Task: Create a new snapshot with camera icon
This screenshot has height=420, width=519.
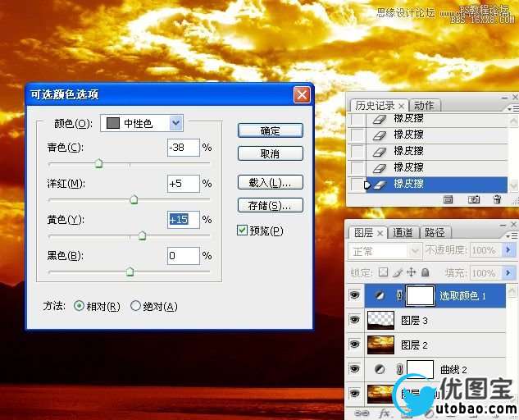Action: [474, 199]
